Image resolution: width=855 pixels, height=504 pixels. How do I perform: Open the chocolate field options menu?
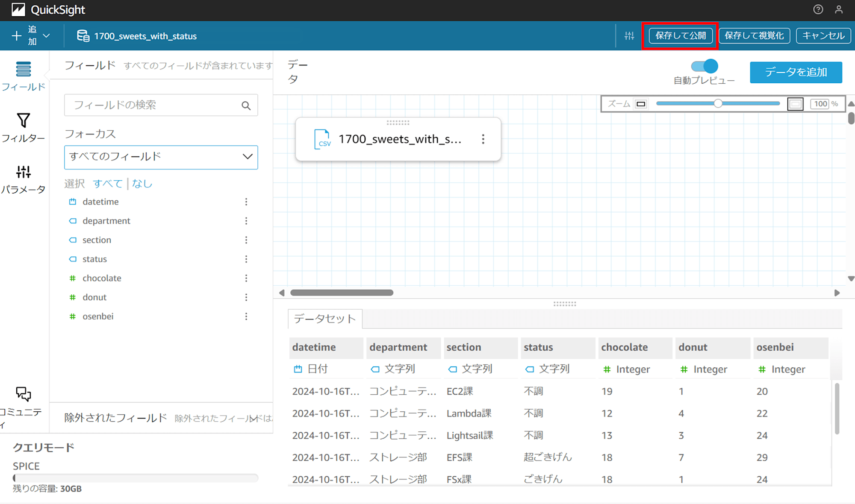[246, 278]
